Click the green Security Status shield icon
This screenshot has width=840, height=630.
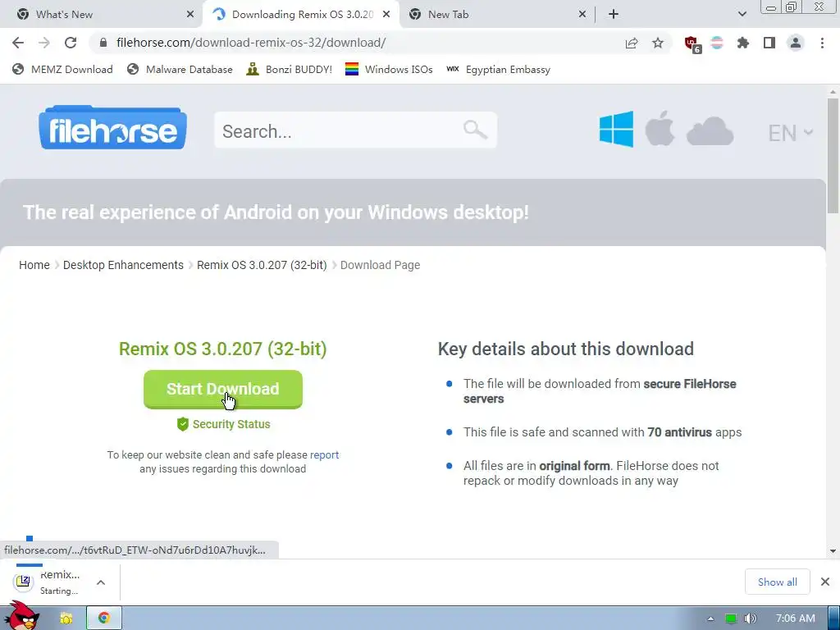[x=183, y=424]
